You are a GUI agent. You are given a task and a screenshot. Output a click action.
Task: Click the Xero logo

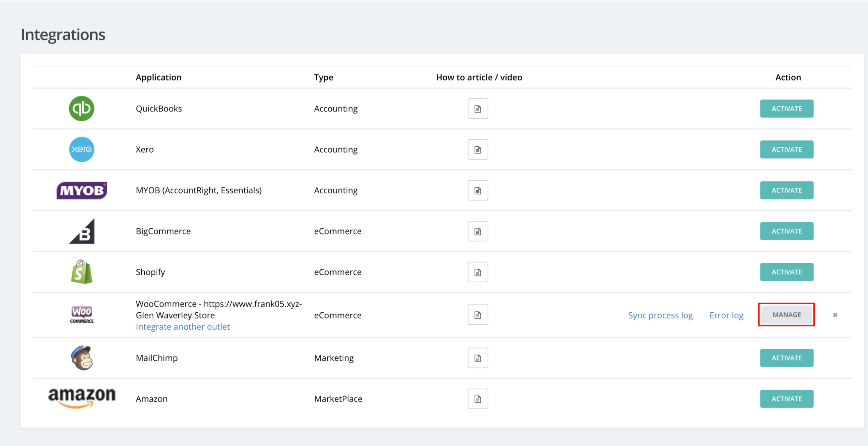tap(82, 149)
